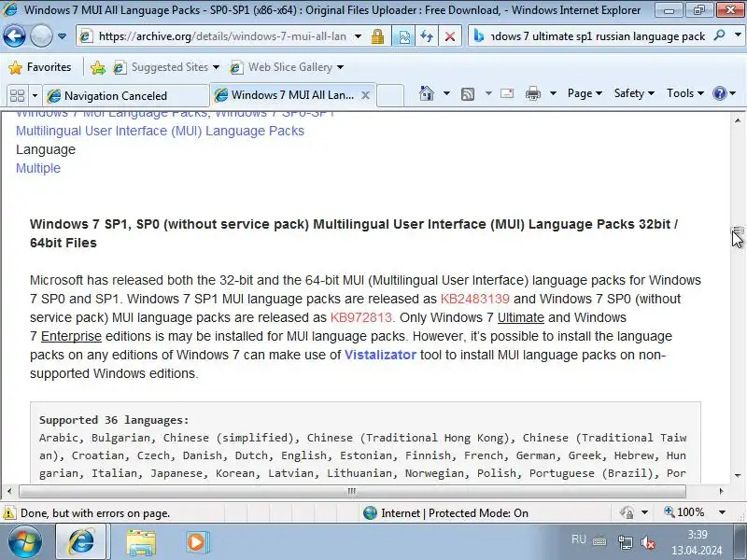Open the Web Slice Gallery link

tap(281, 67)
